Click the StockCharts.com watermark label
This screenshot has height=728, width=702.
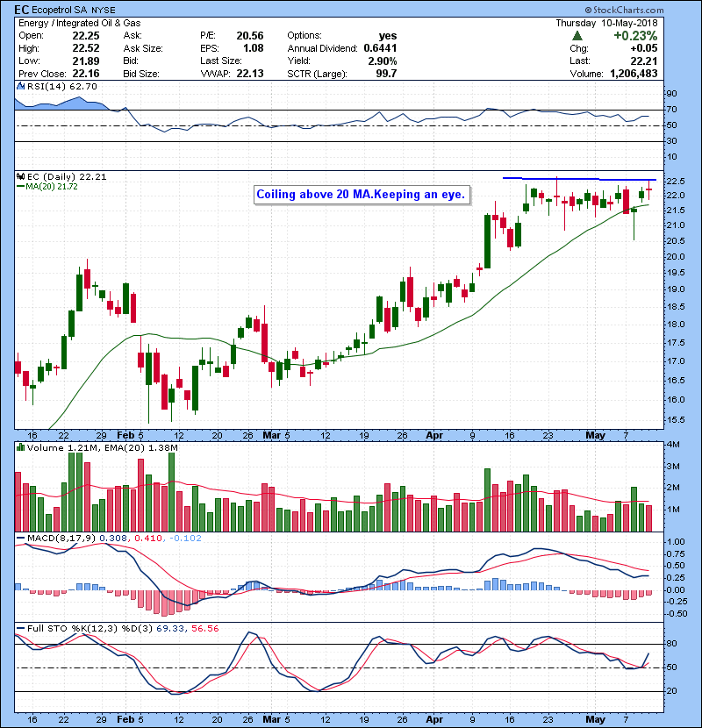625,10
